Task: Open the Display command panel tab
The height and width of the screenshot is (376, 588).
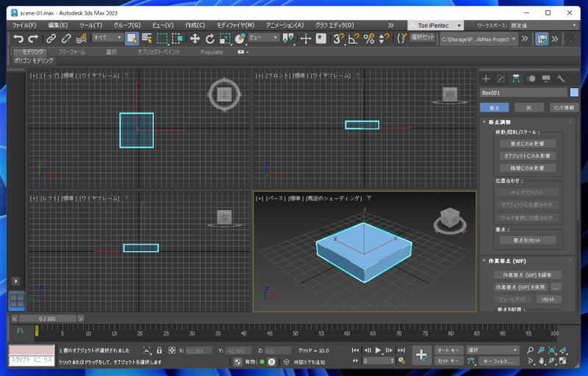Action: [x=546, y=79]
